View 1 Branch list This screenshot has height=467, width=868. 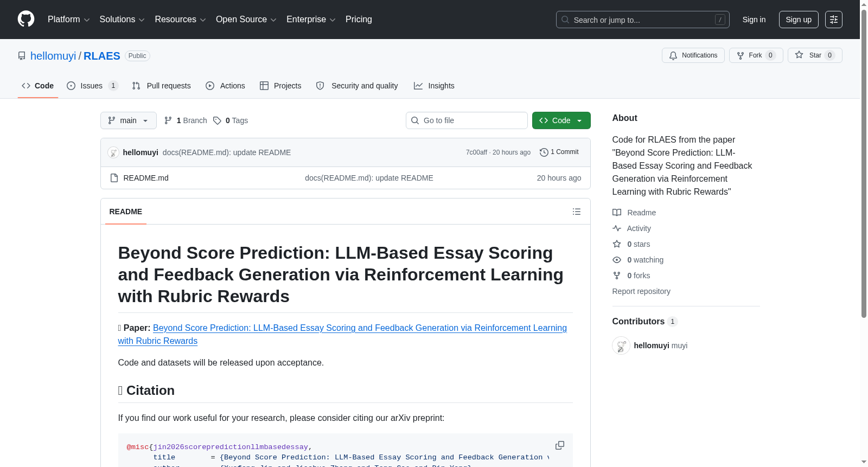pos(186,120)
